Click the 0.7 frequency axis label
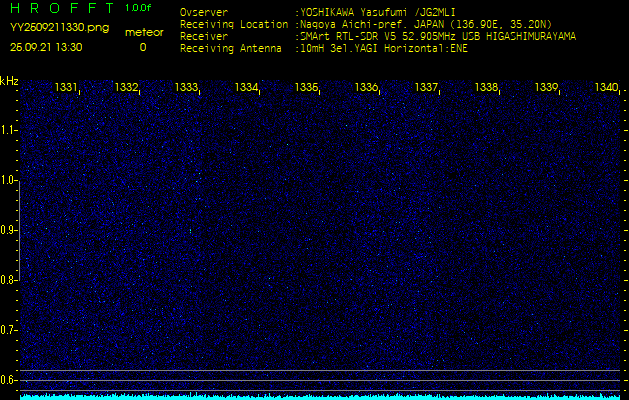The width and height of the screenshot is (629, 400). pos(9,329)
